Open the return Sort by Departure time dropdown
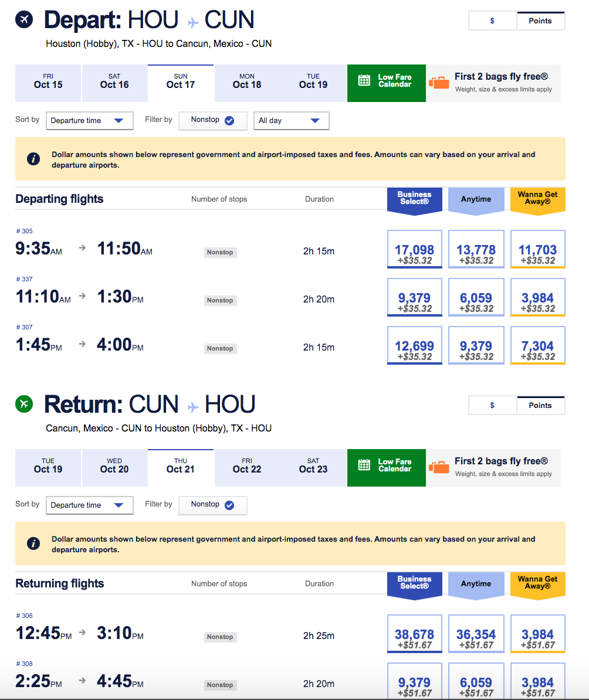Image resolution: width=589 pixels, height=700 pixels. (89, 505)
